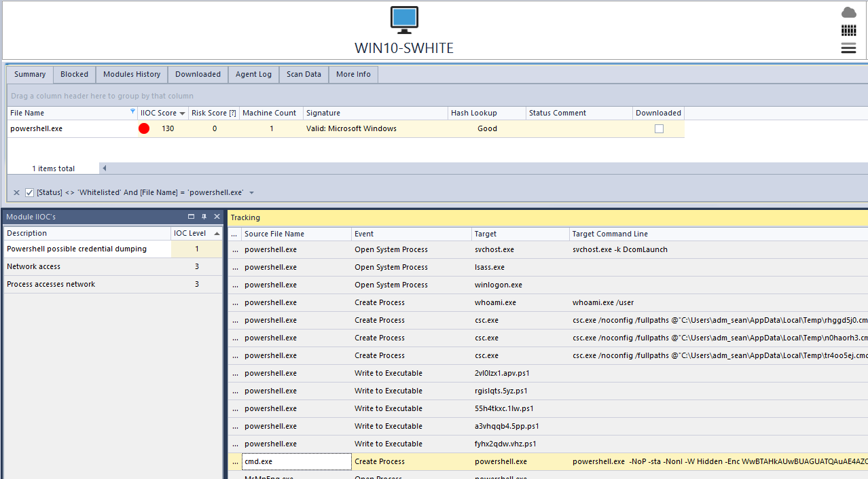
Task: Uncheck the Status filter expression checkbox
Action: click(x=29, y=193)
